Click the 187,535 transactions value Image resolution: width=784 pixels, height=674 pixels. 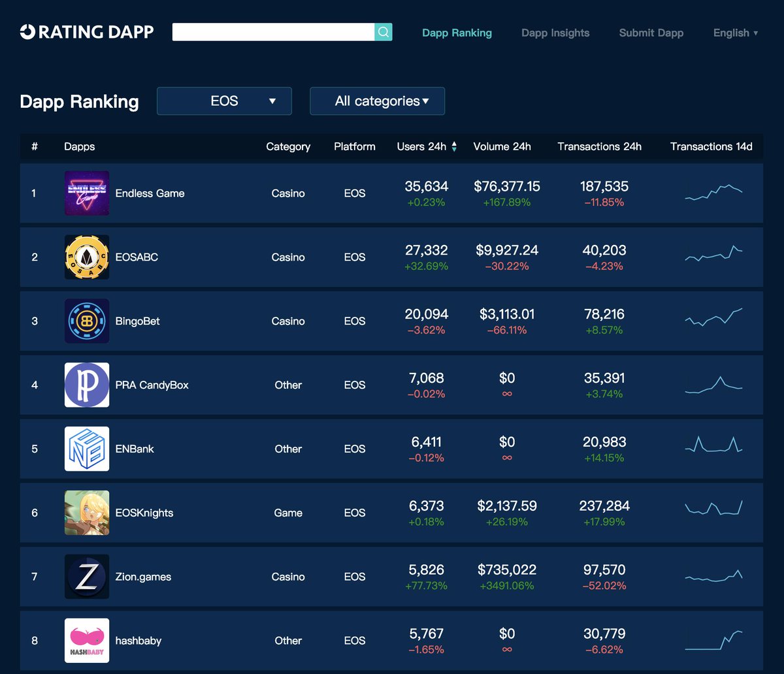pos(604,186)
